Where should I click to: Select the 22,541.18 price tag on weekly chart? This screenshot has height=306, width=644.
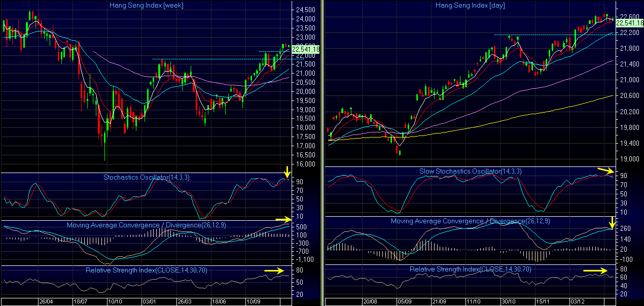306,49
